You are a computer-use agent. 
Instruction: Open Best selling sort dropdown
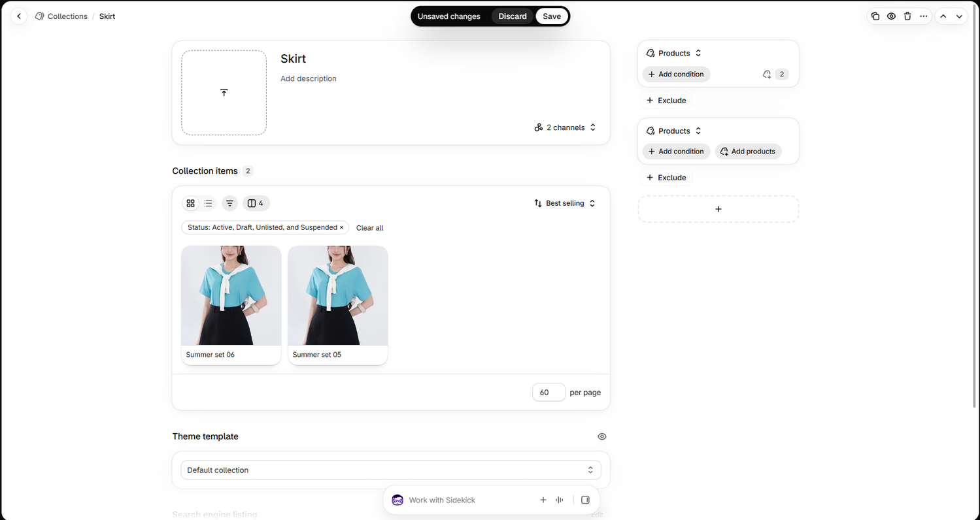click(x=565, y=203)
